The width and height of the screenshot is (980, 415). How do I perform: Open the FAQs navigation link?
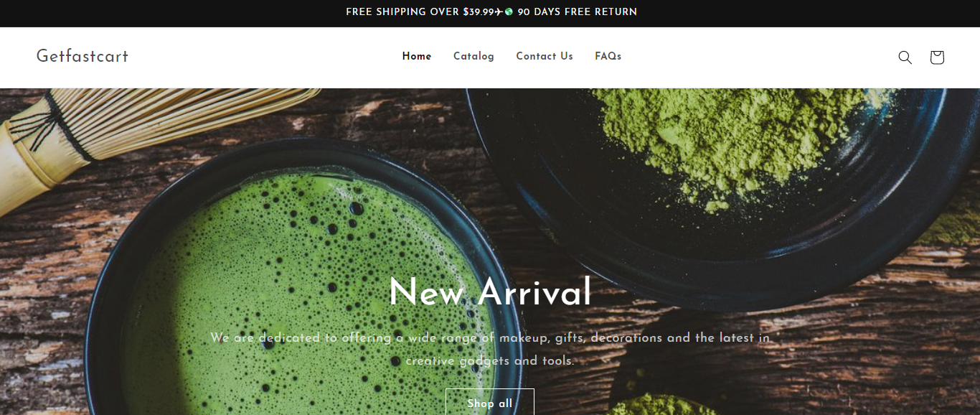tap(608, 56)
